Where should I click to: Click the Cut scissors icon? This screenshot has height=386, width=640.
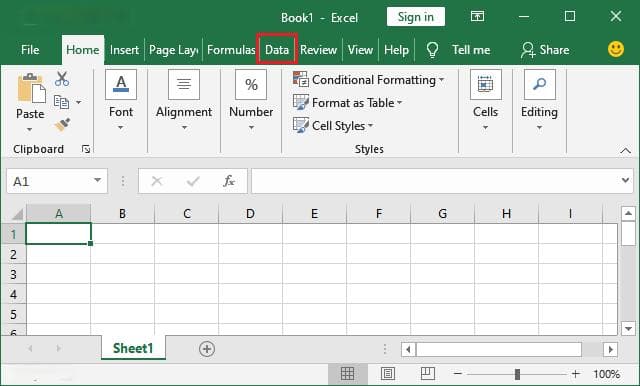coord(62,79)
